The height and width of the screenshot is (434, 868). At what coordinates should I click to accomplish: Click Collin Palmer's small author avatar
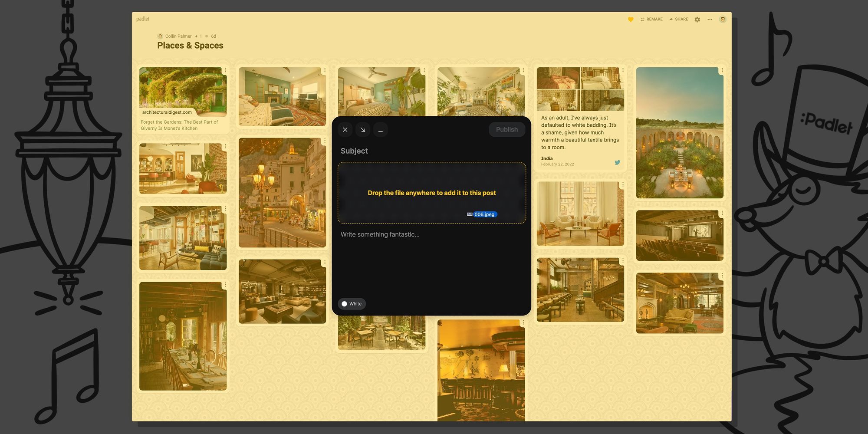coord(160,36)
